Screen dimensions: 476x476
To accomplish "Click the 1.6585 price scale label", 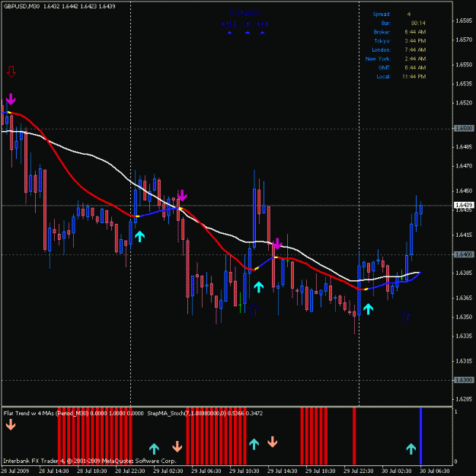I will pos(464,21).
